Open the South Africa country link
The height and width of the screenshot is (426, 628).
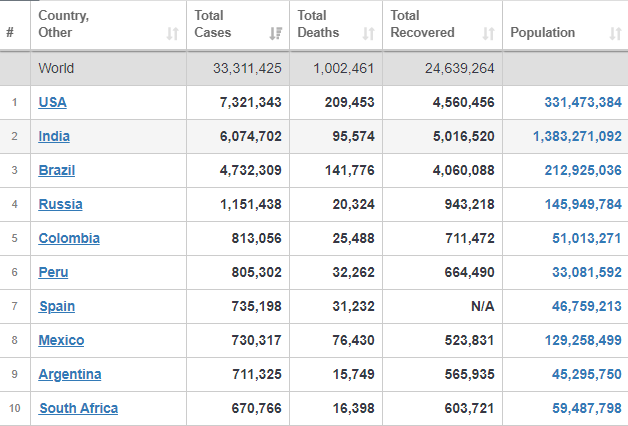(78, 408)
